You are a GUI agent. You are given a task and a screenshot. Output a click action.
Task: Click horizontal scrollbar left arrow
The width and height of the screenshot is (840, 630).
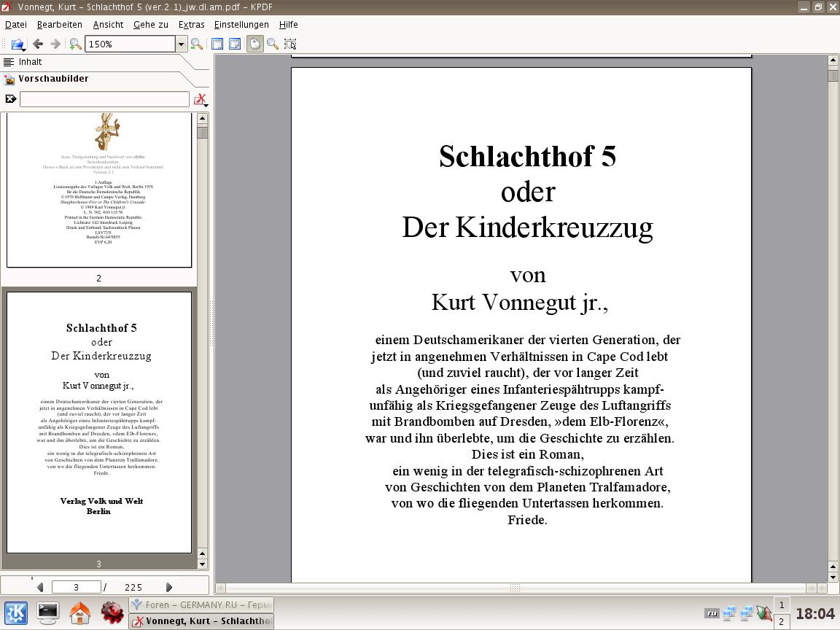point(221,588)
